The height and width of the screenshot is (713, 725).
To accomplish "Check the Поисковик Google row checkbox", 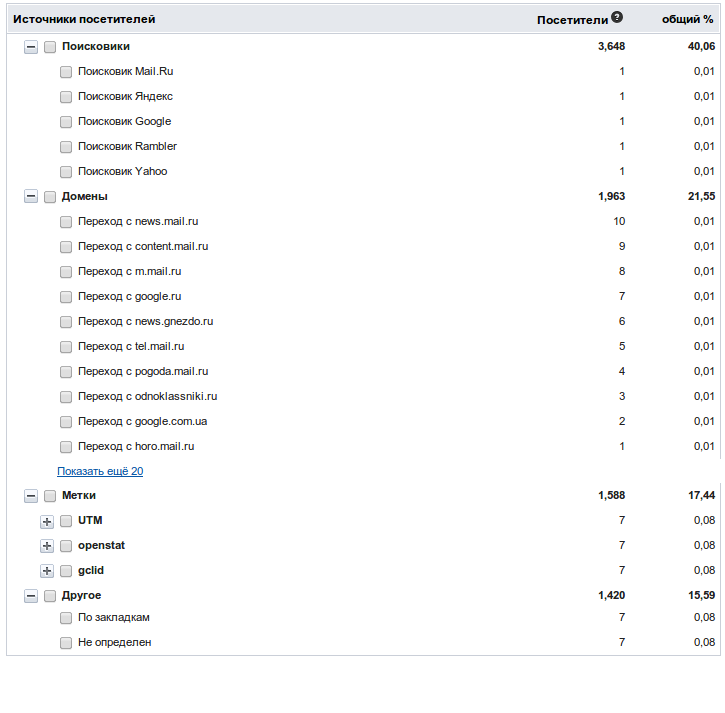I will point(66,122).
